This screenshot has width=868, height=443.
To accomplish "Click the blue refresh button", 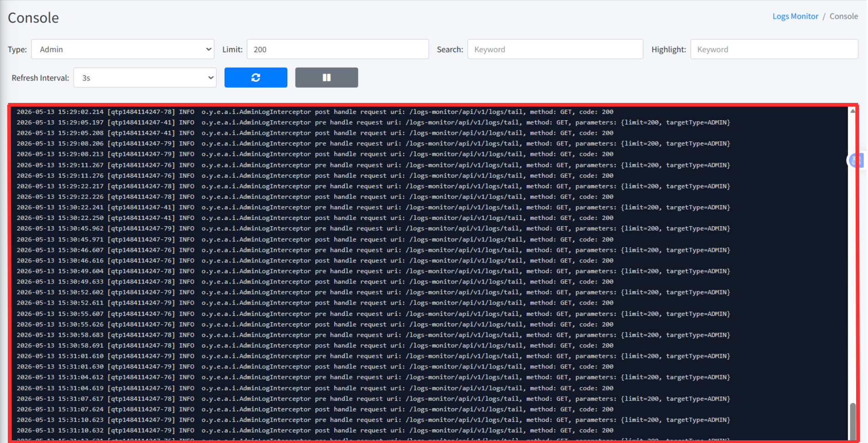I will click(256, 78).
